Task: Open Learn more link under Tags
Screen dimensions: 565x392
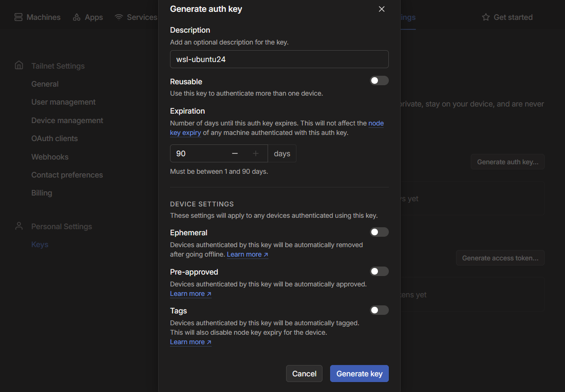Action: click(x=190, y=342)
